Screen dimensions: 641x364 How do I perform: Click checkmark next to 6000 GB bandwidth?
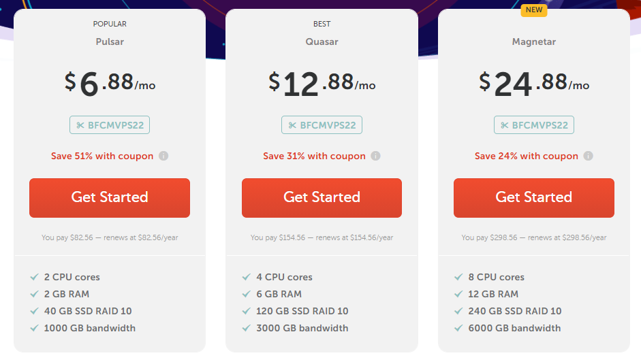458,328
